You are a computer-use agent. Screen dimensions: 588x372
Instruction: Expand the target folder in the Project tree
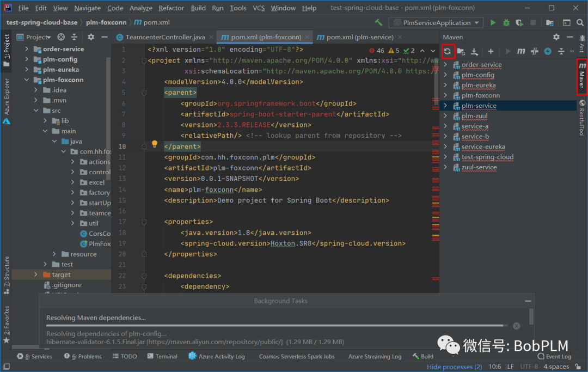click(36, 275)
